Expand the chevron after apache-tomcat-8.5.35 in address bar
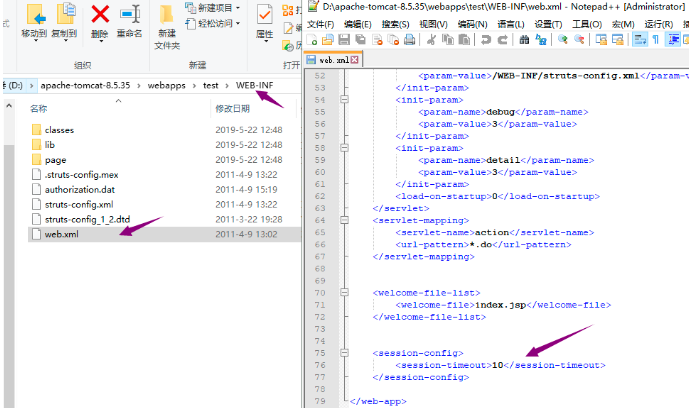689x408 pixels. (x=139, y=86)
